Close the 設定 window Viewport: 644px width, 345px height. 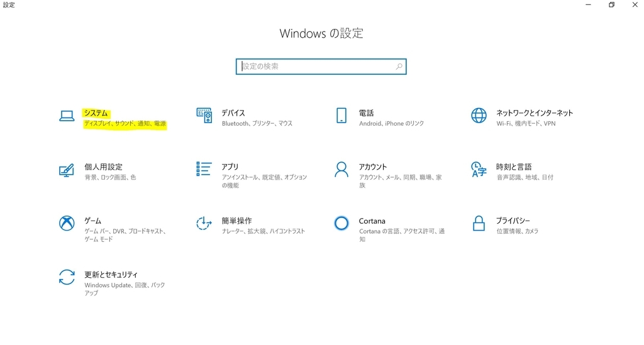coord(635,5)
